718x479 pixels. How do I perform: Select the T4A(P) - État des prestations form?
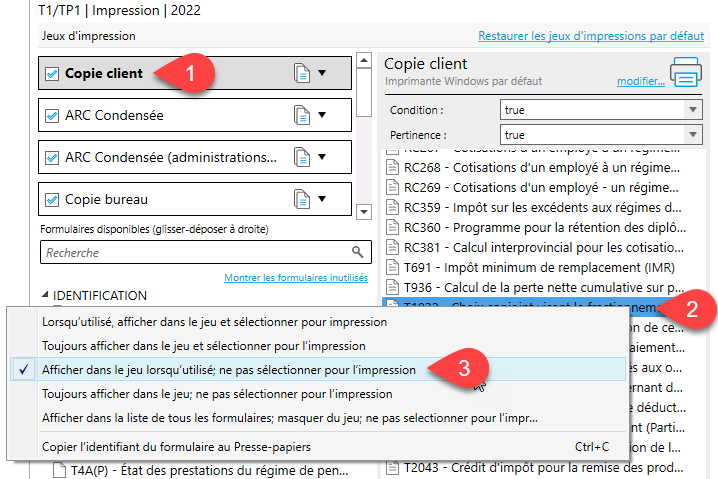click(201, 470)
